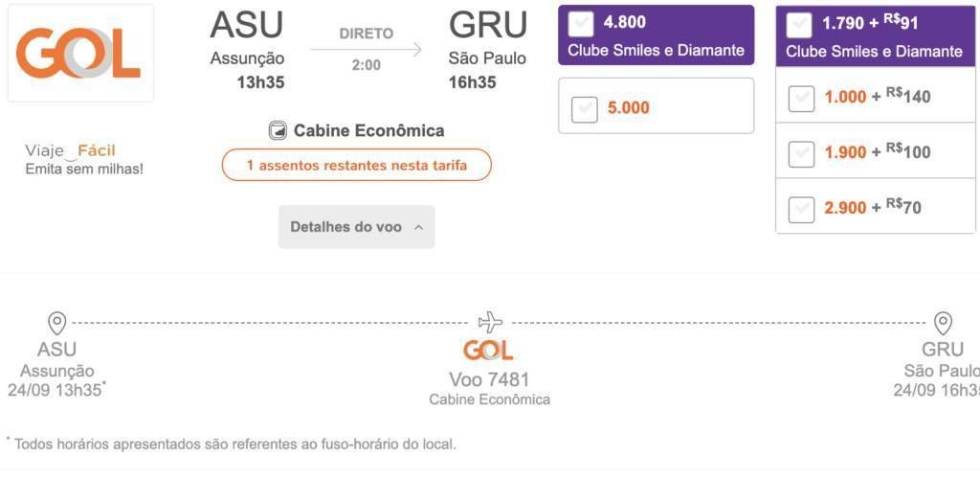Click the ASU departure location pin icon

[x=56, y=324]
